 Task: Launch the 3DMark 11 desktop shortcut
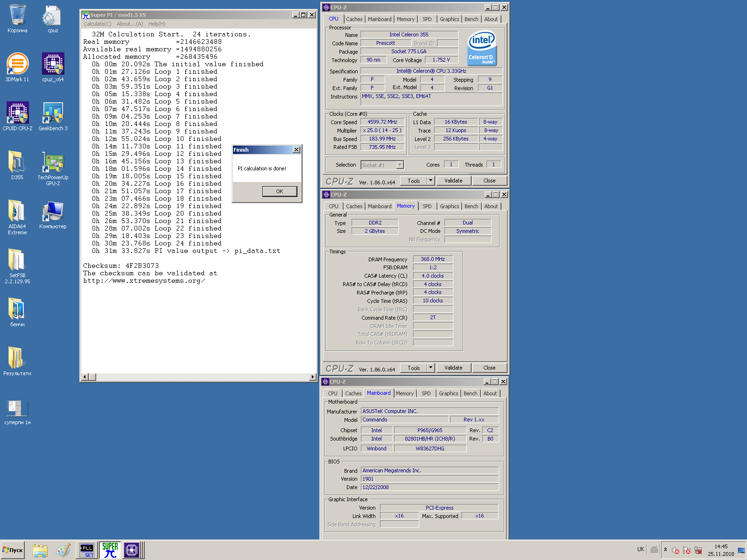(x=17, y=68)
